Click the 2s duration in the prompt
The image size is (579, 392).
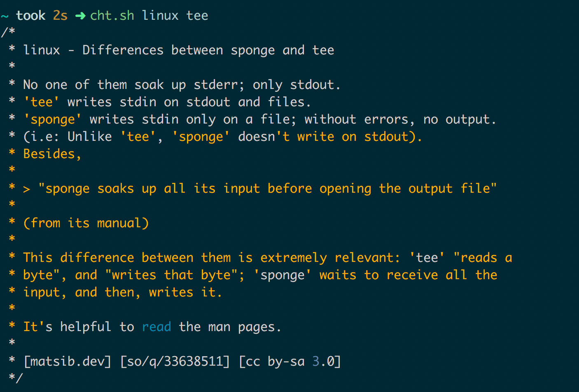tap(60, 16)
